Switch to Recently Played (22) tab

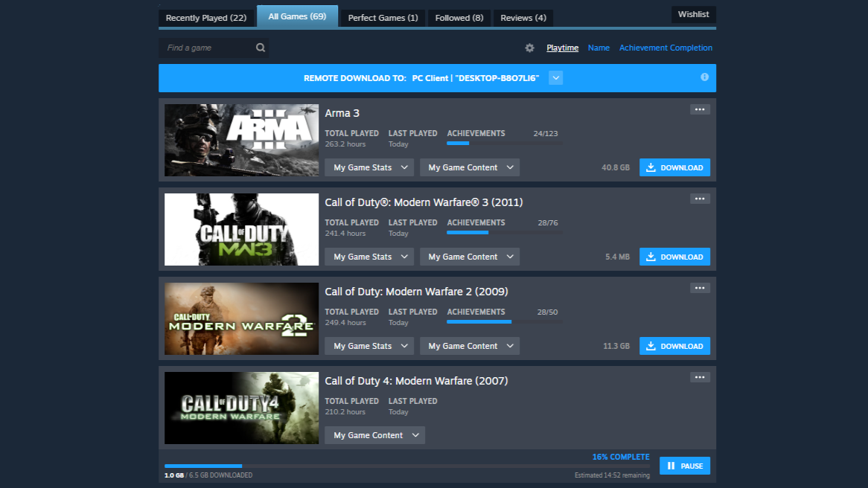pyautogui.click(x=206, y=18)
